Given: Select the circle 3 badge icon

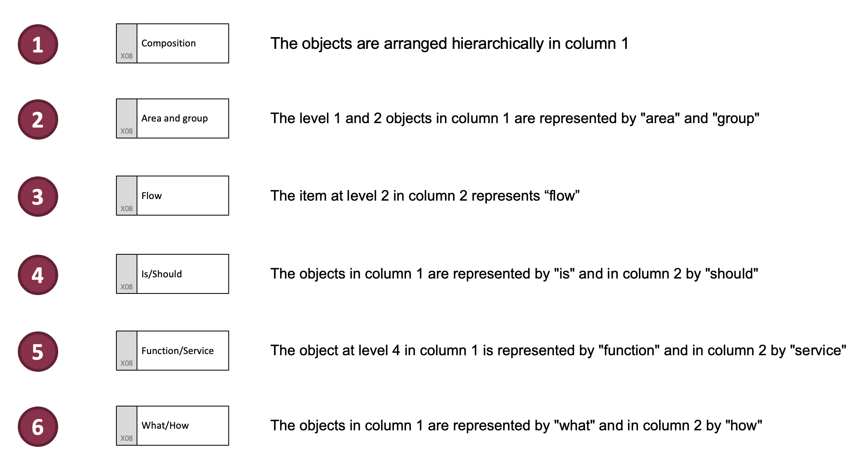Looking at the screenshot, I should click(38, 197).
